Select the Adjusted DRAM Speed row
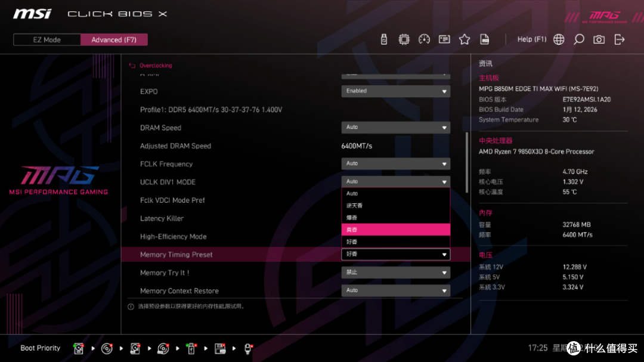This screenshot has height=362, width=644. [x=175, y=146]
